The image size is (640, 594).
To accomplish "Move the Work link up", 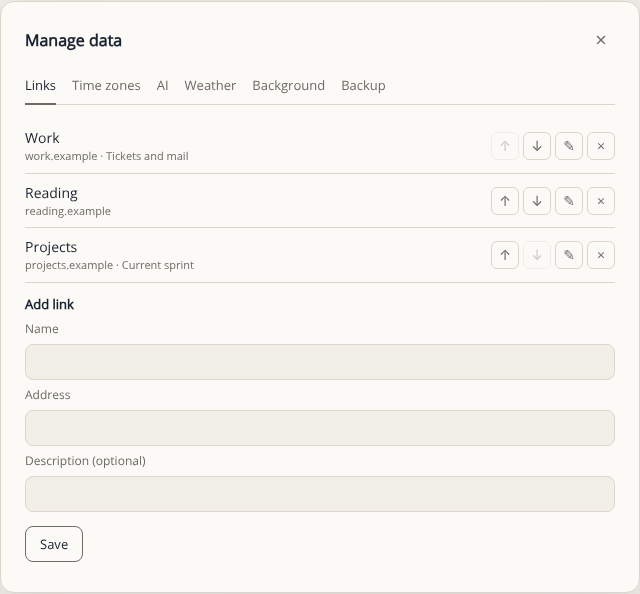I will coord(505,146).
